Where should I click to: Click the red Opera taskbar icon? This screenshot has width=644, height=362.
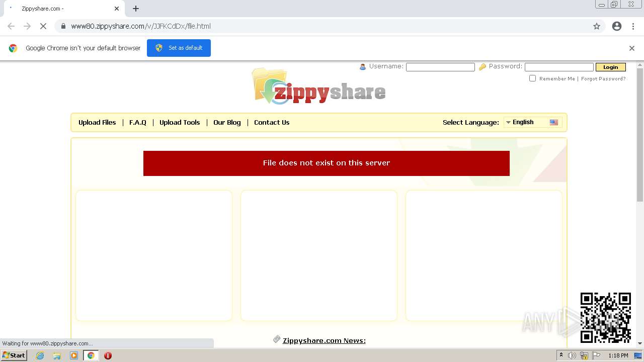click(x=108, y=355)
